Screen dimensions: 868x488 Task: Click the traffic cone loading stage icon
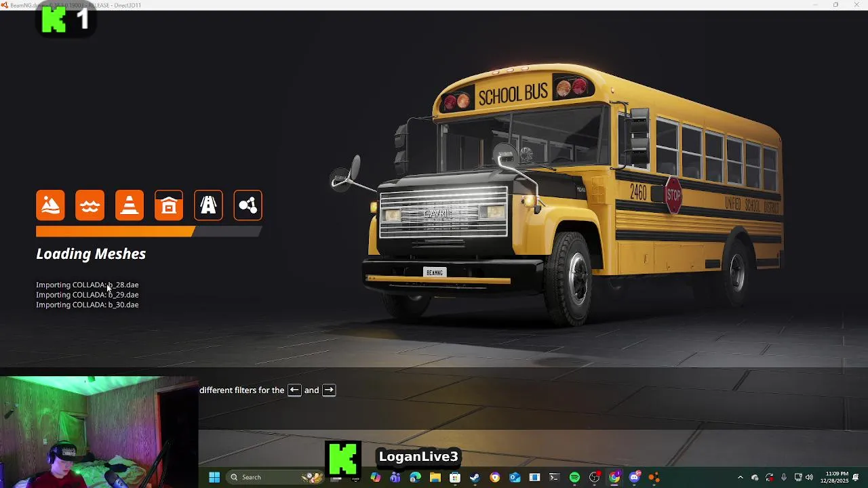click(x=129, y=205)
